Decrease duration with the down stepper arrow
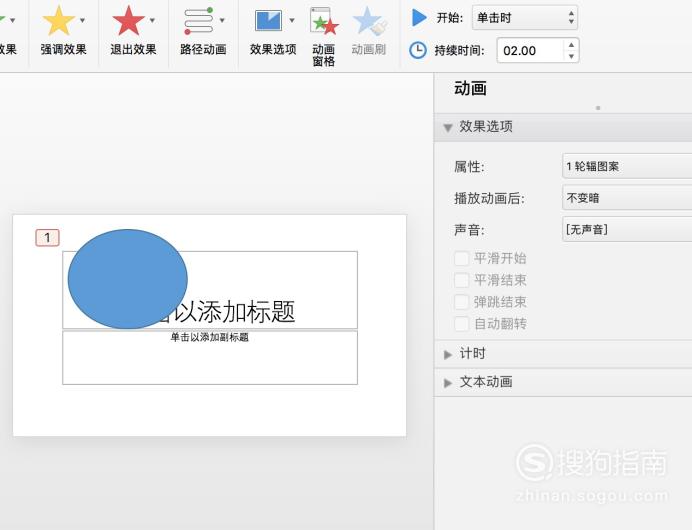The height and width of the screenshot is (530, 692). tap(571, 56)
